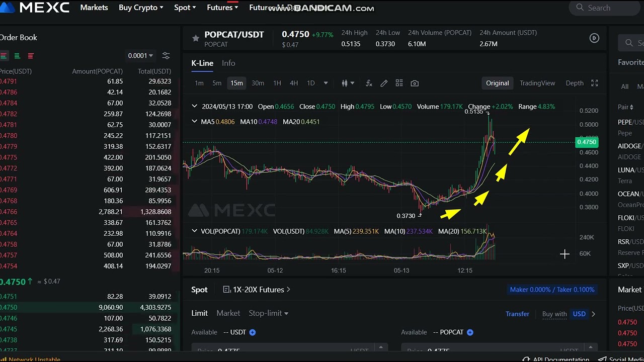
Task: Collapse the VOL(POPCAT) indicator row
Action: (194, 231)
